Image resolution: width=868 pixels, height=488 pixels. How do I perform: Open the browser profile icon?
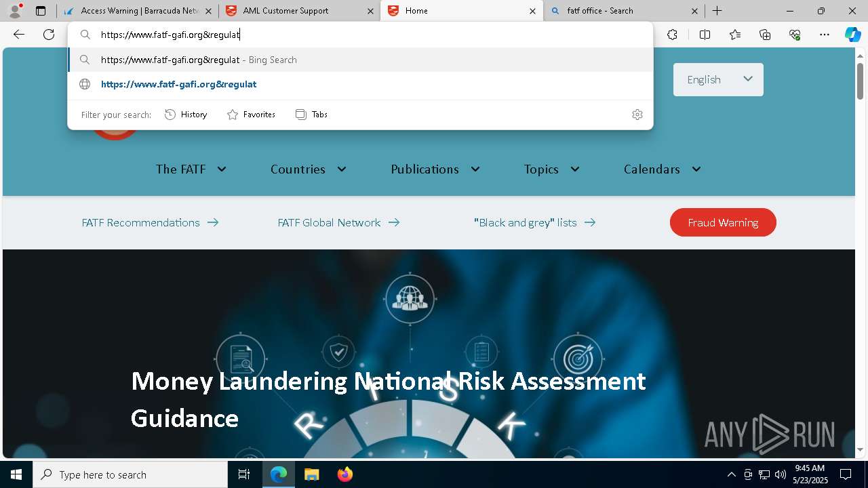click(15, 10)
